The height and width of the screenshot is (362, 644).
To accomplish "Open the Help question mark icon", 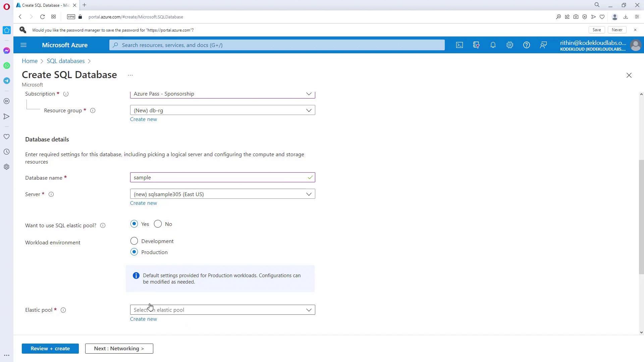I will 527,45.
